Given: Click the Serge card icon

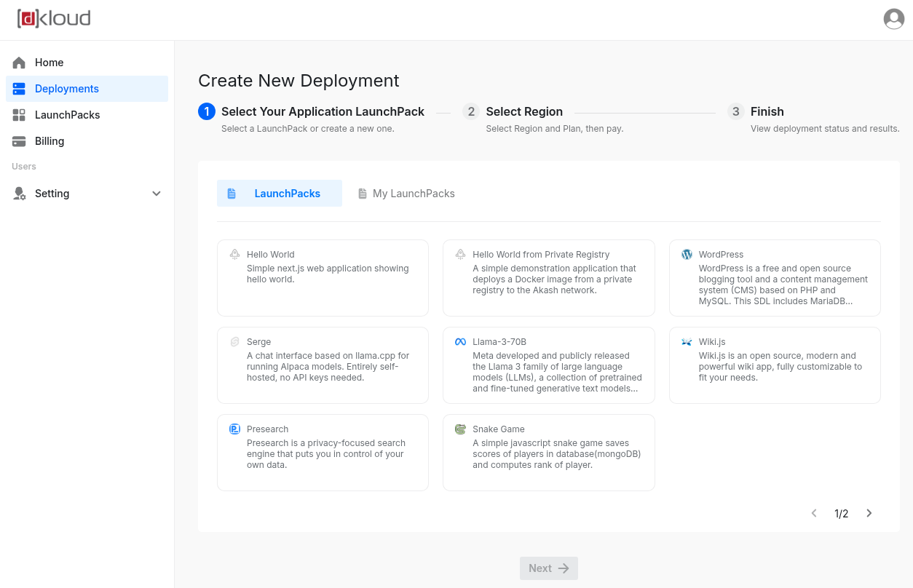Looking at the screenshot, I should pyautogui.click(x=234, y=342).
